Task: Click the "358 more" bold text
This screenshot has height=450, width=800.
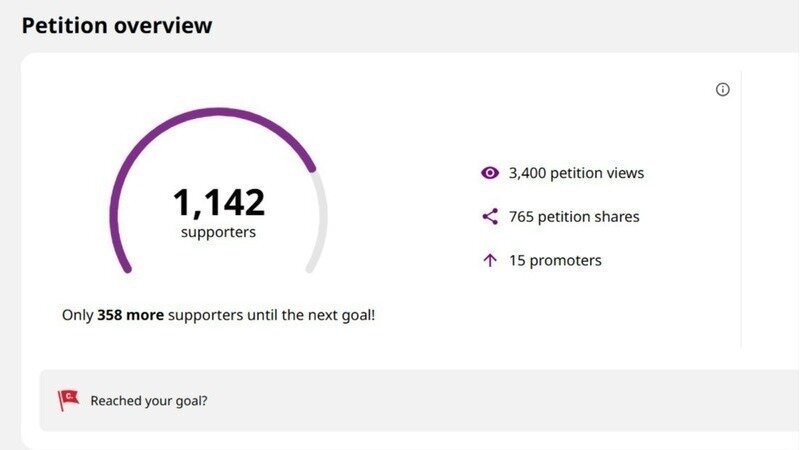Action: coord(130,315)
